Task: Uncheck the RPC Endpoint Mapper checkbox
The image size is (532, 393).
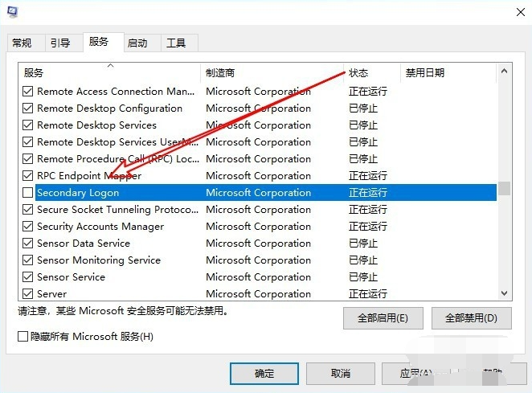Action: (28, 176)
